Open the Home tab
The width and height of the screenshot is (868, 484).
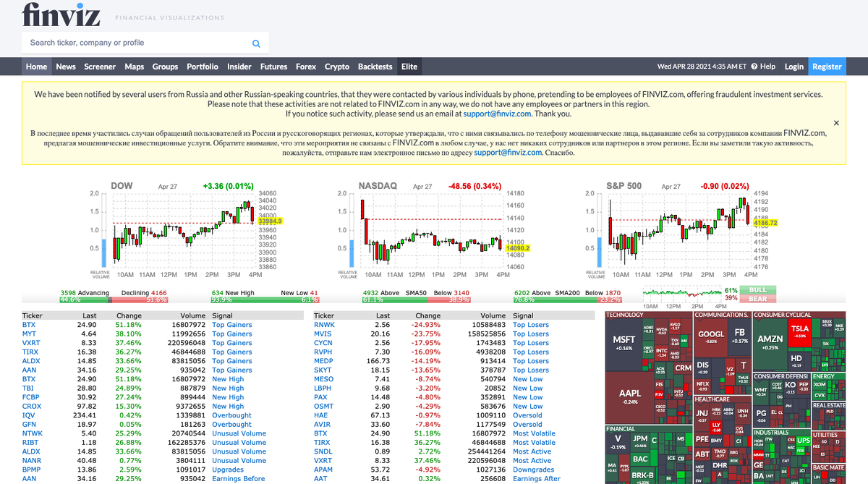pyautogui.click(x=36, y=67)
